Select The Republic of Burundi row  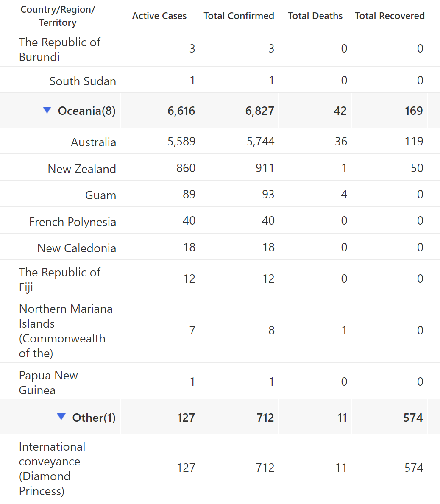[x=220, y=48]
